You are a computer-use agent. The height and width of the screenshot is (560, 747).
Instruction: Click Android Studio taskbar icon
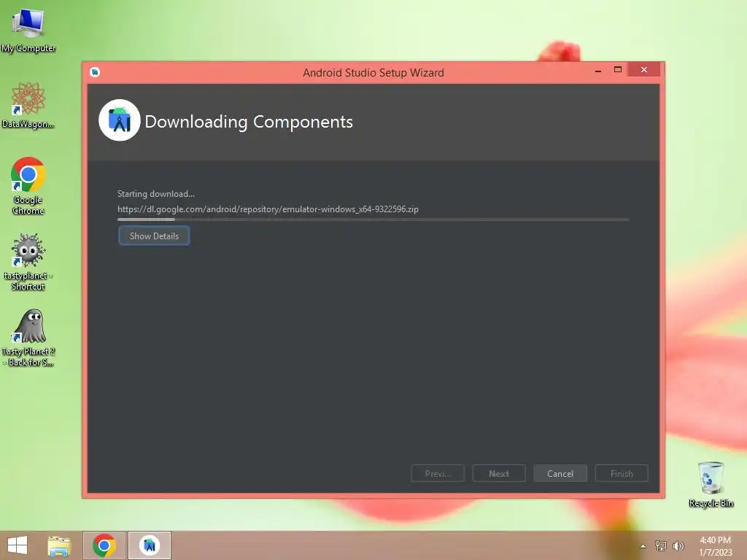pyautogui.click(x=149, y=545)
